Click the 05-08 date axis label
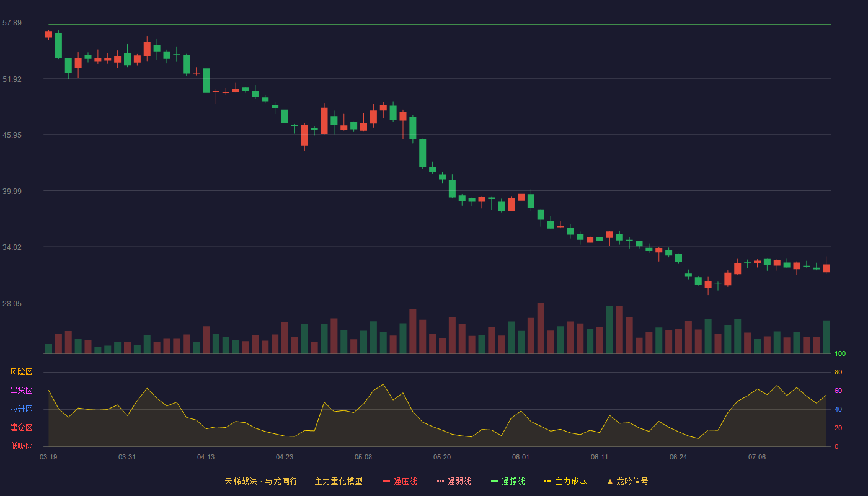 pos(363,457)
